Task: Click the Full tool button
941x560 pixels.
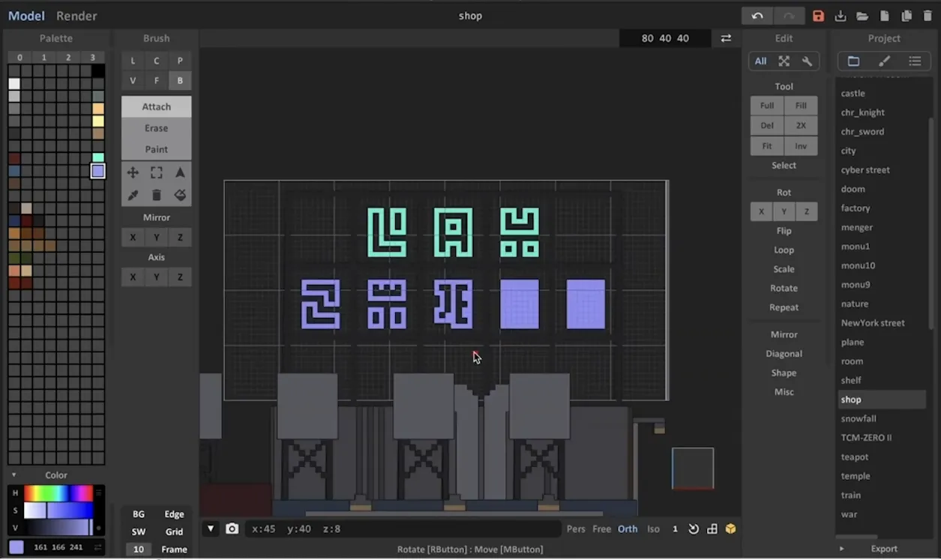Action: pos(766,106)
